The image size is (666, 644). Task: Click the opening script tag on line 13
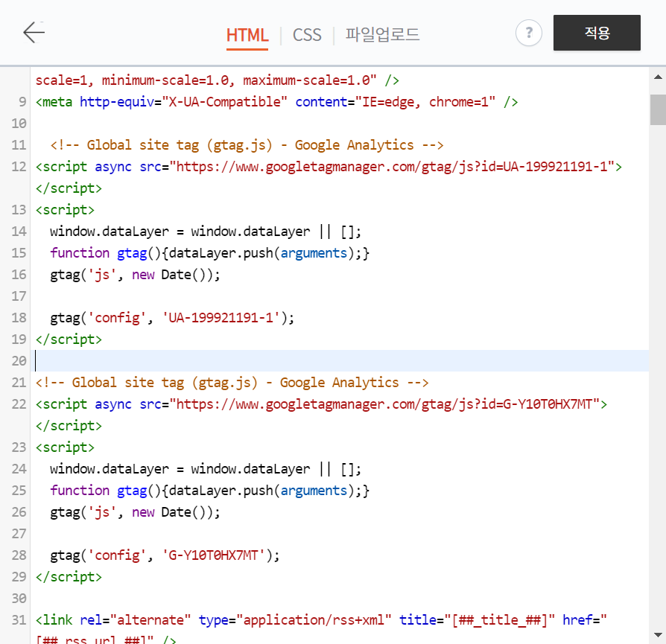[x=65, y=210]
